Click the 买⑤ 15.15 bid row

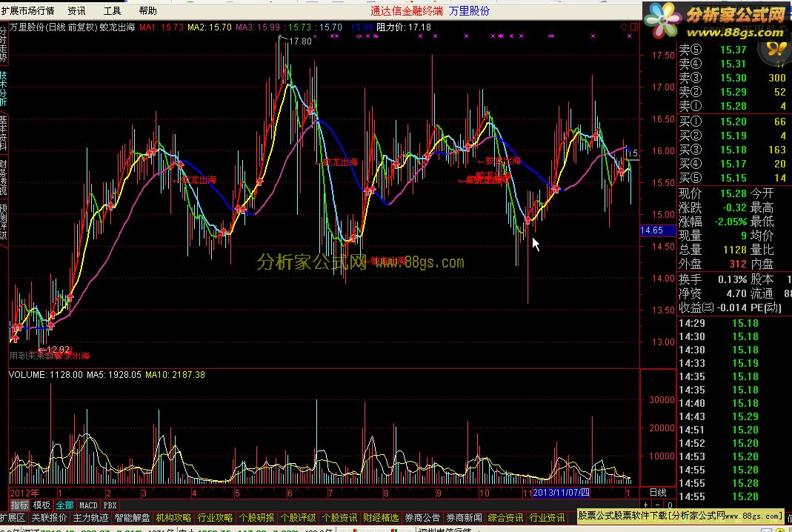734,178
